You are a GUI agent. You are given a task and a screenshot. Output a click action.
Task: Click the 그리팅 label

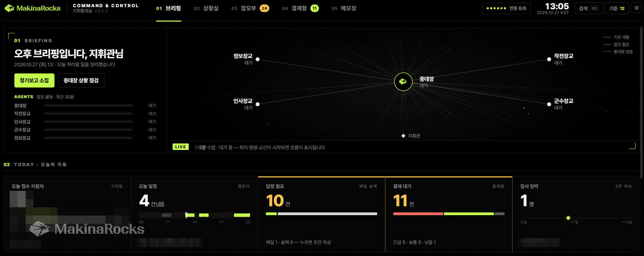pos(117,186)
